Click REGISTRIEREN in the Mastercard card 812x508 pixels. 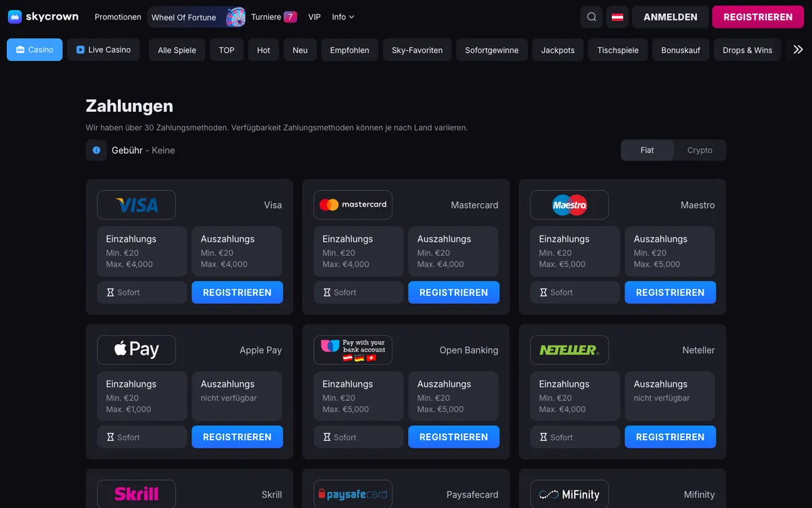coord(454,293)
